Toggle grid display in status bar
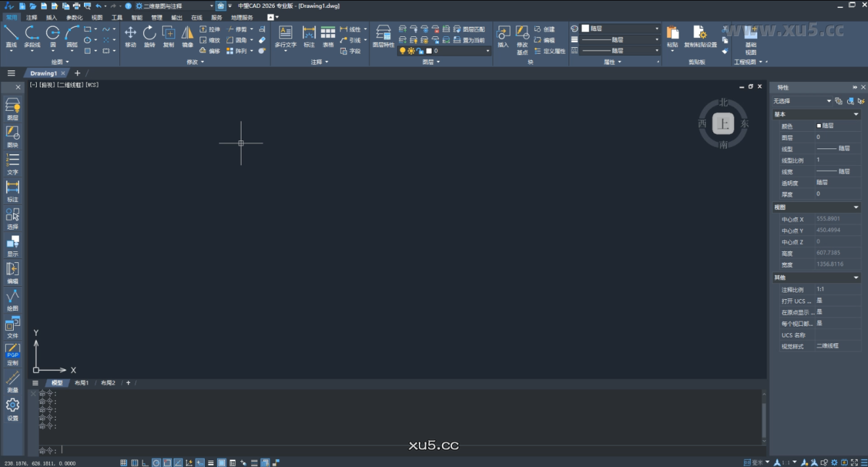Screen dimensions: 868x467 (x=124, y=463)
